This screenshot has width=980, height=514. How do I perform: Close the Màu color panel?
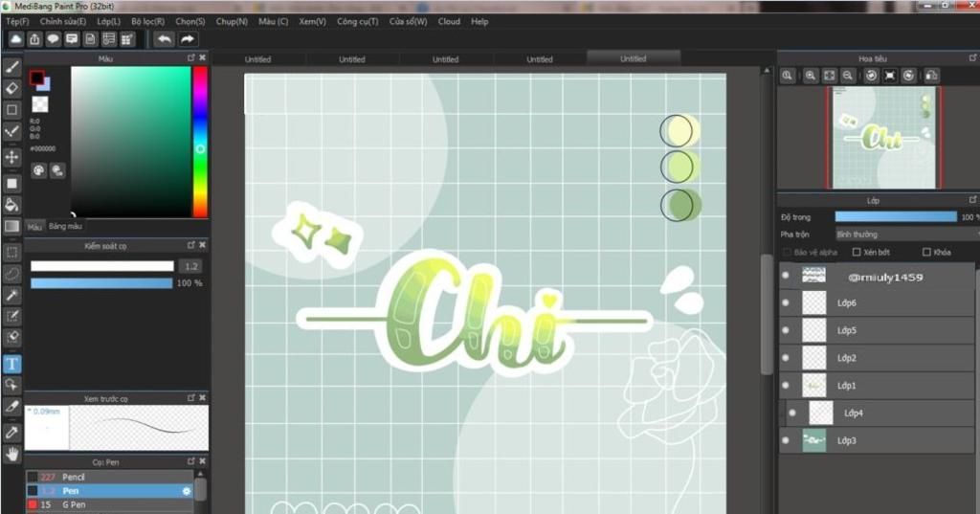coord(202,57)
